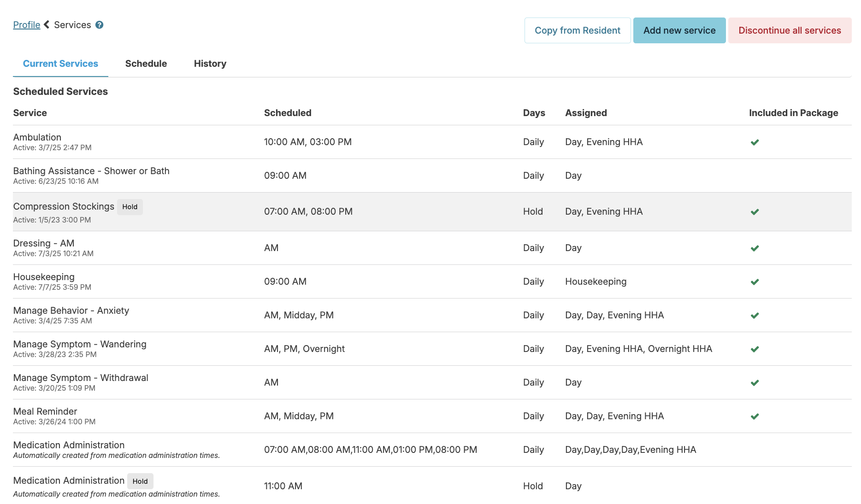Open the Bathing Assistance - Shower or Bath service
This screenshot has height=504, width=861.
pyautogui.click(x=432, y=176)
